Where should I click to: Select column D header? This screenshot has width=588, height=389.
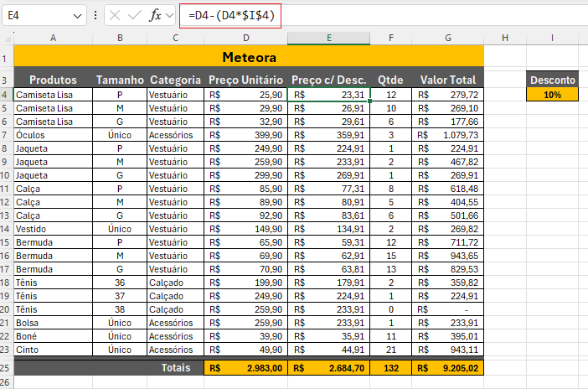pyautogui.click(x=245, y=38)
